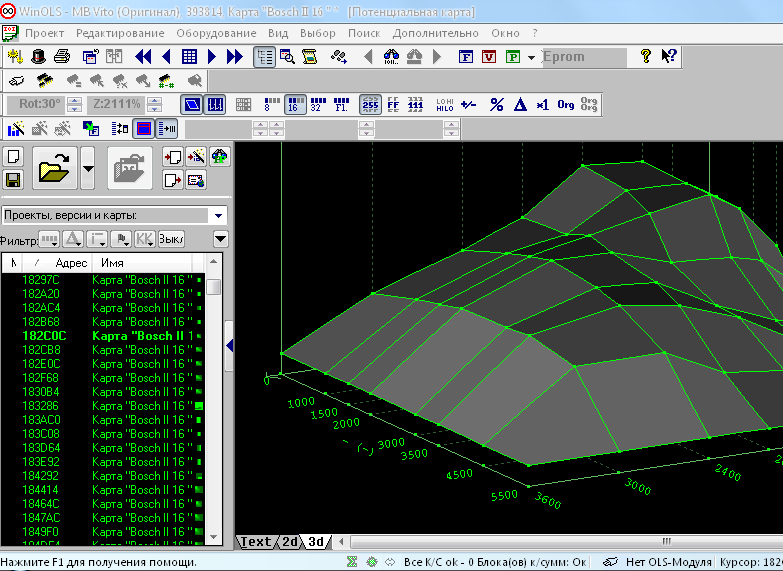
Task: Toggle the 8-bit data width button
Action: point(270,104)
